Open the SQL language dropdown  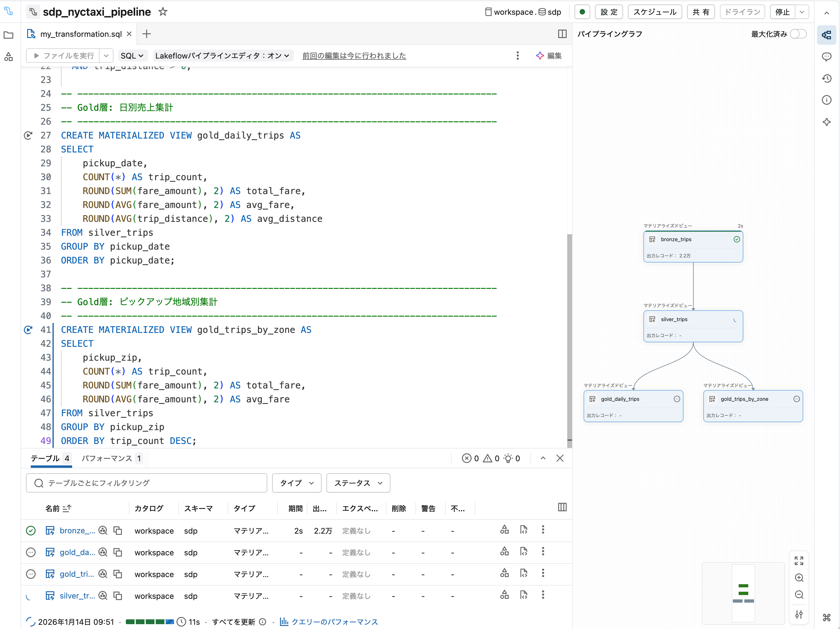(132, 56)
